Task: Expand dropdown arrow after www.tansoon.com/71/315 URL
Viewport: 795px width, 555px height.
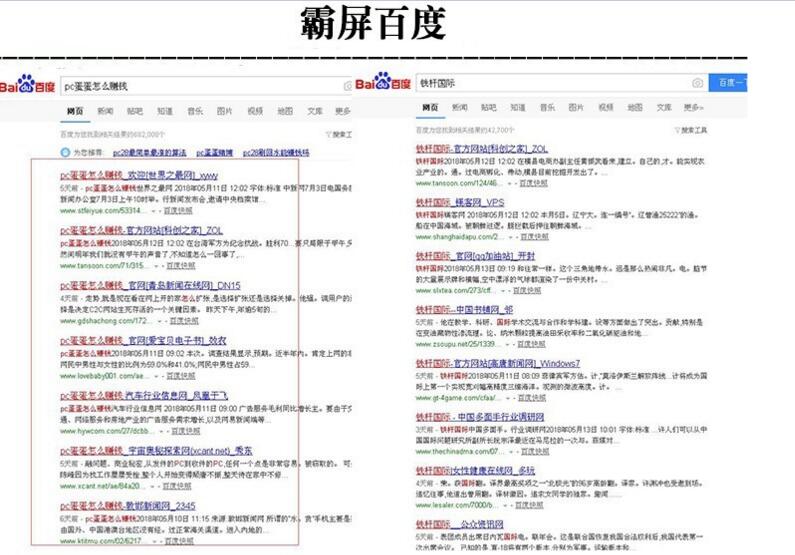Action: click(156, 266)
